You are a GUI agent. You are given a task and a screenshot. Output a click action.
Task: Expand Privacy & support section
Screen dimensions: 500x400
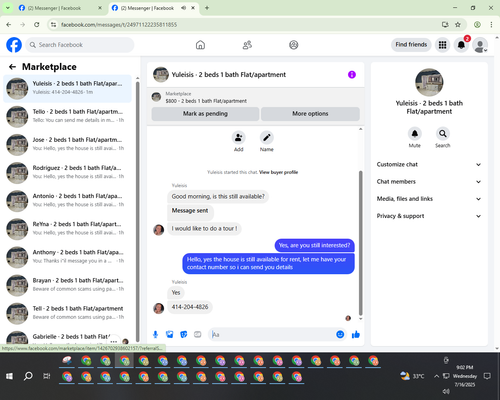[429, 216]
